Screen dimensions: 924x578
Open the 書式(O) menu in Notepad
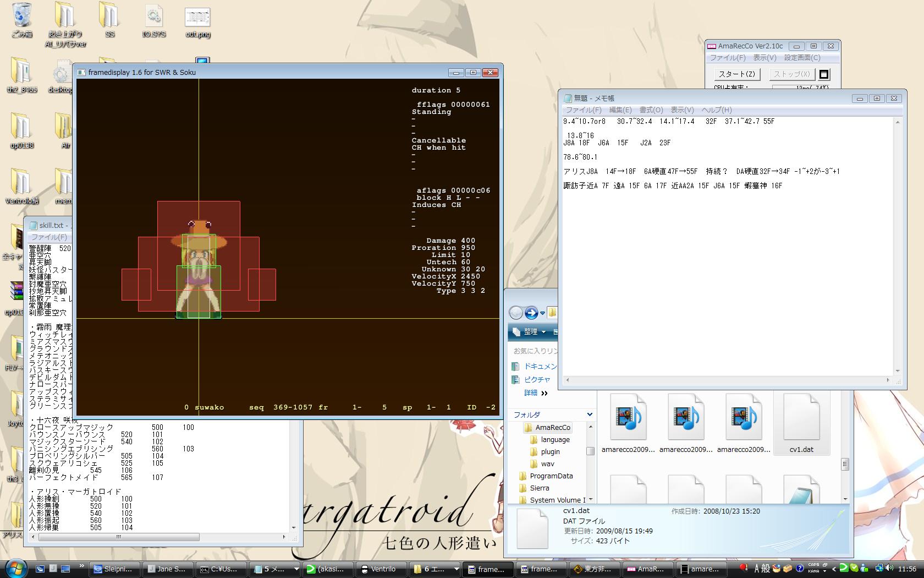tap(651, 110)
